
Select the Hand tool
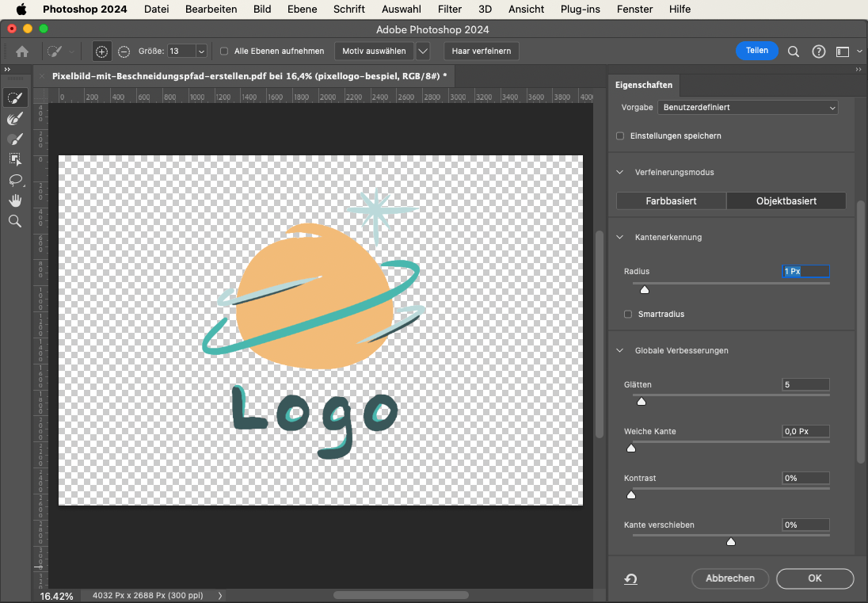click(14, 200)
